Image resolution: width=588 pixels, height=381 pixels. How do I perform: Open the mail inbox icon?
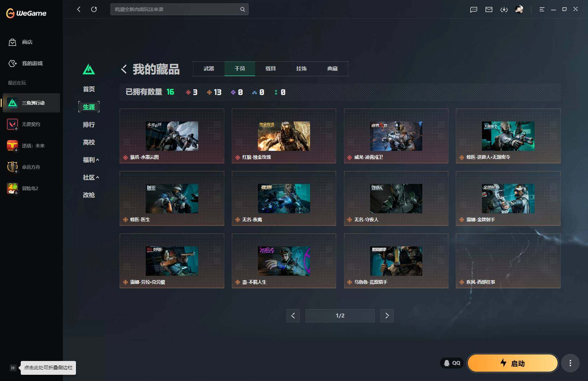(489, 10)
